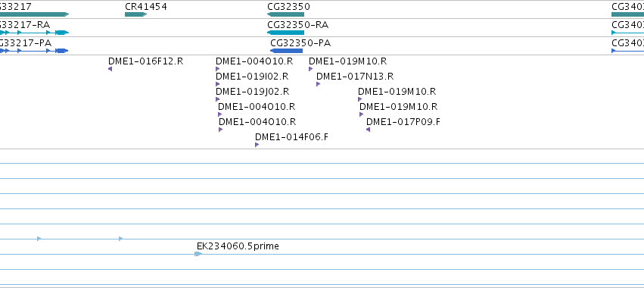Select the DME1-019J02.R label

[x=253, y=92]
